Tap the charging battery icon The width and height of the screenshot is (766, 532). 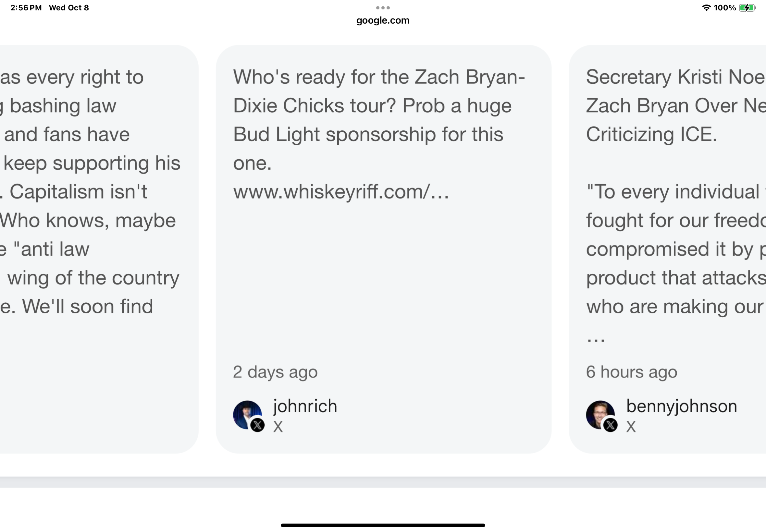747,8
